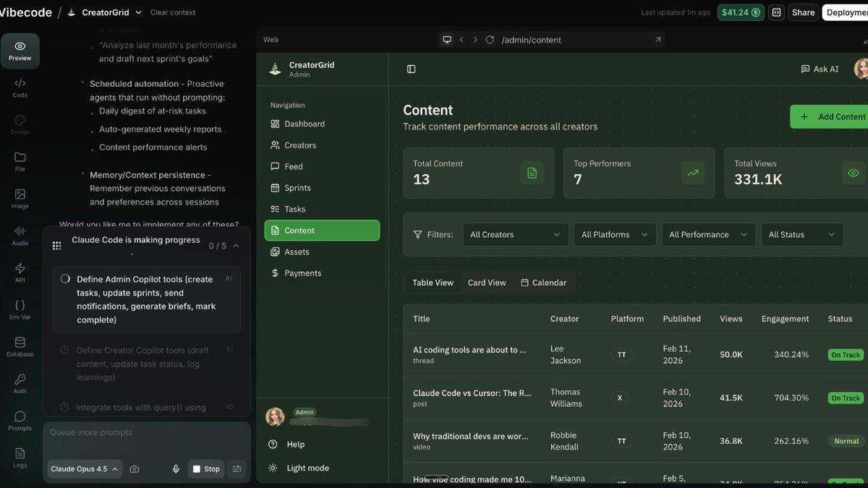Switch to Table View tab
The height and width of the screenshot is (488, 868).
point(433,283)
